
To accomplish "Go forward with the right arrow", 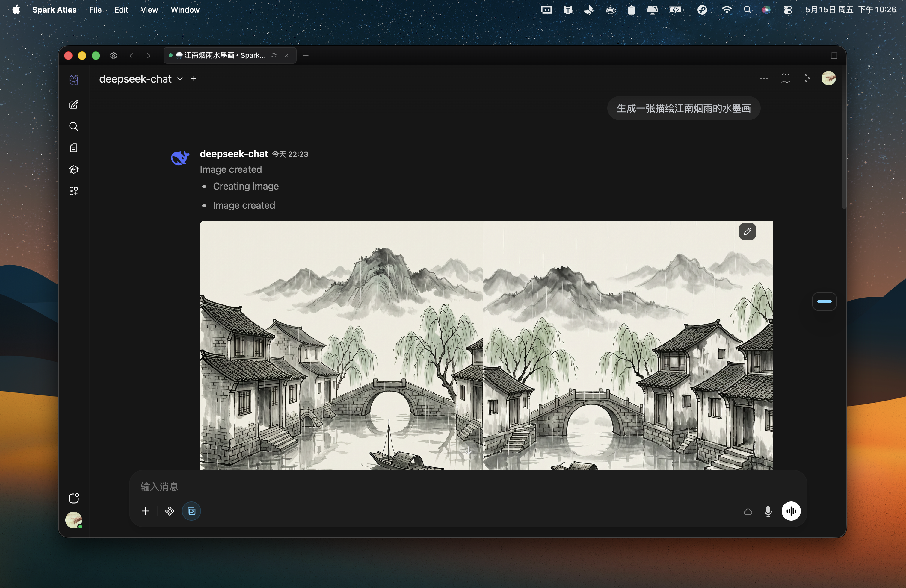I will (149, 55).
